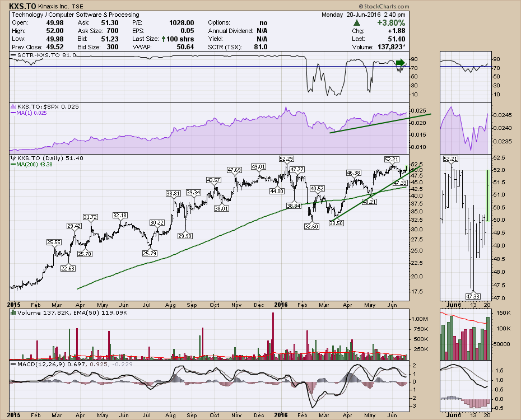Viewport: 521px width, 420px height.
Task: Click the 47.33 label on the main chart
Action: point(400,183)
